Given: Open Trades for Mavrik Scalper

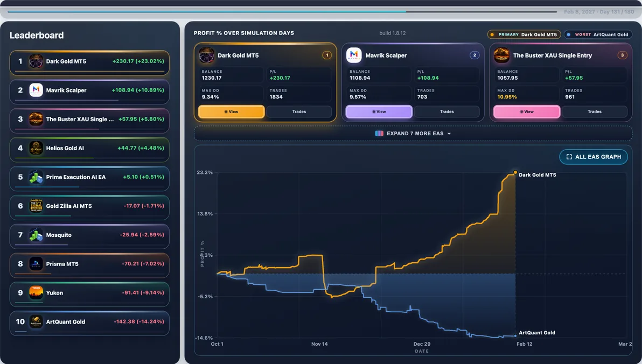Looking at the screenshot, I should 446,112.
